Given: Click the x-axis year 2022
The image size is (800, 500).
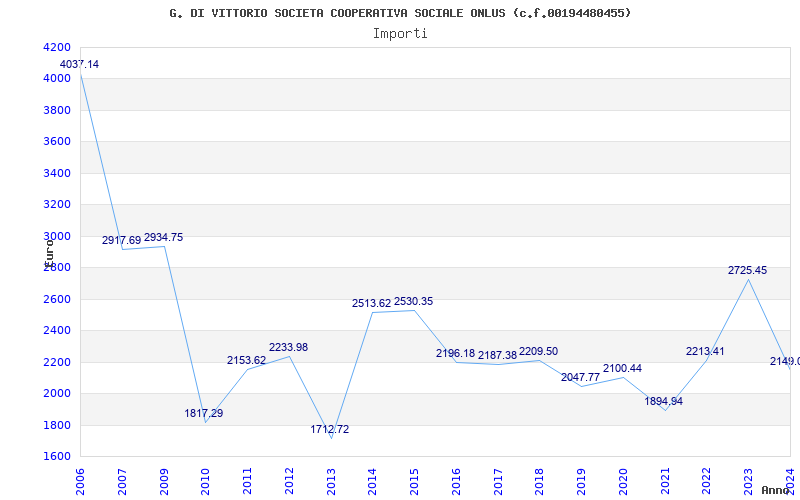Looking at the screenshot, I should click(x=707, y=482).
